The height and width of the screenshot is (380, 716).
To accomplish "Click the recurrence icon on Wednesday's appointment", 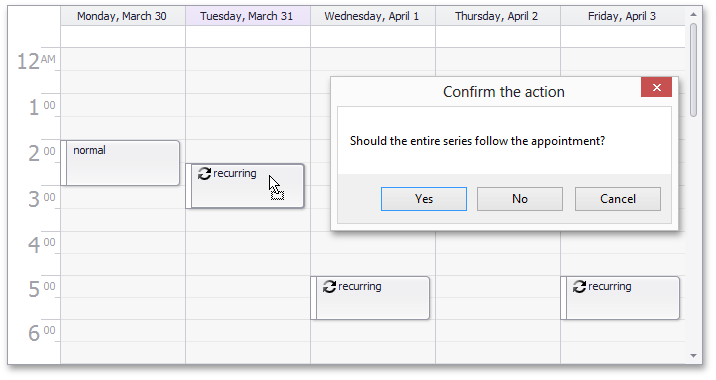I will pyautogui.click(x=329, y=286).
